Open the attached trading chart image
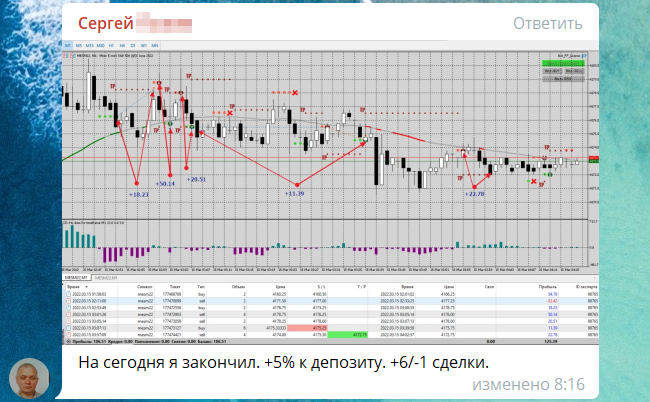 pos(330,192)
